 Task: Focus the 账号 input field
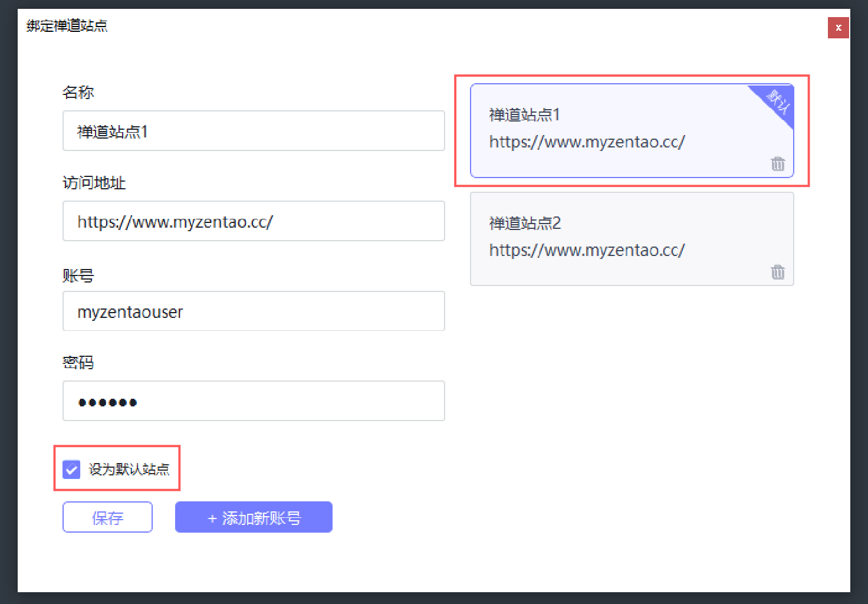(254, 311)
